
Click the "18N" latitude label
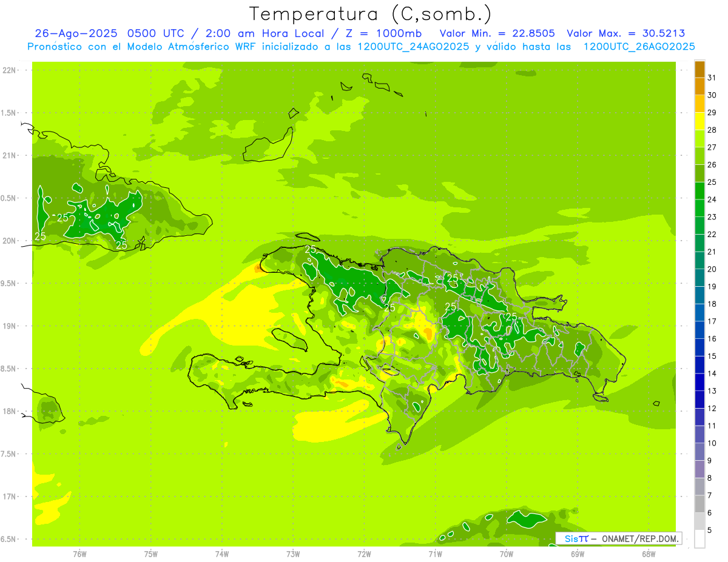tap(10, 412)
